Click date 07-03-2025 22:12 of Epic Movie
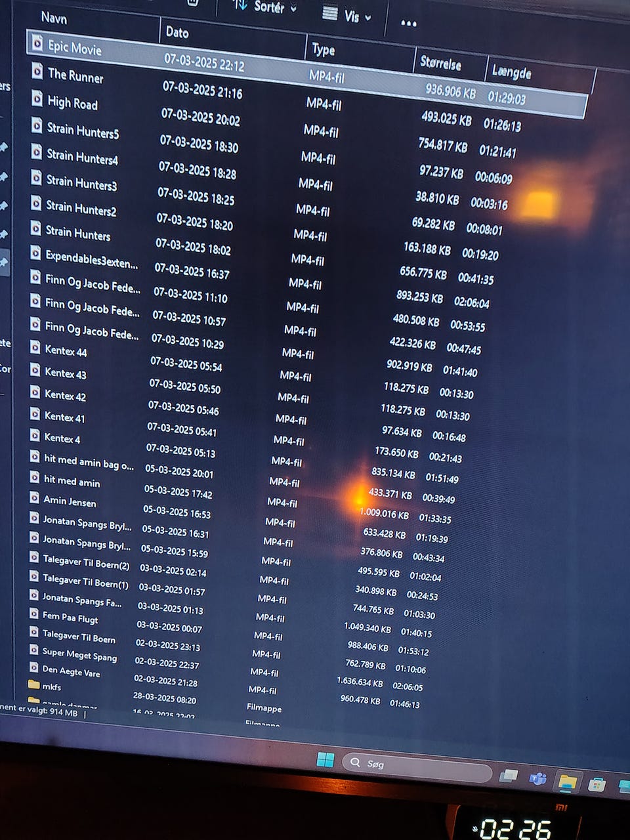630x840 pixels. (x=204, y=63)
